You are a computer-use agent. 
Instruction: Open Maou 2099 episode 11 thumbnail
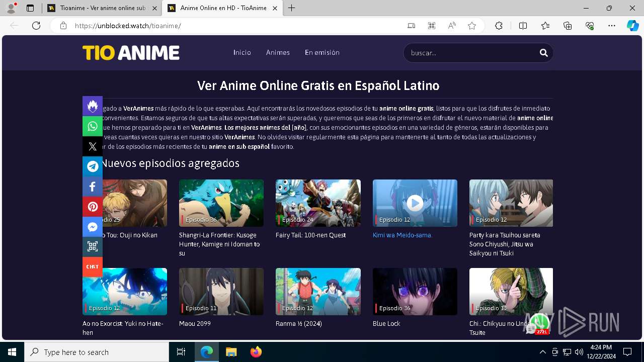pyautogui.click(x=221, y=292)
